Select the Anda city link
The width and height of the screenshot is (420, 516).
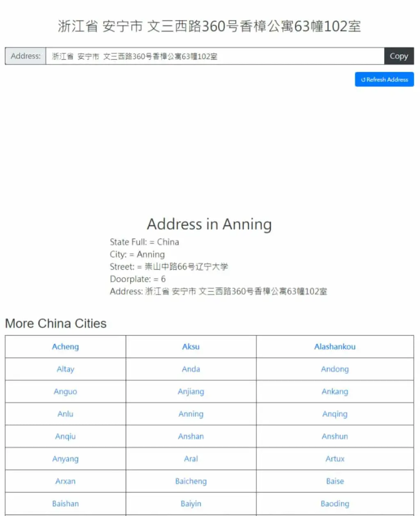pos(191,369)
